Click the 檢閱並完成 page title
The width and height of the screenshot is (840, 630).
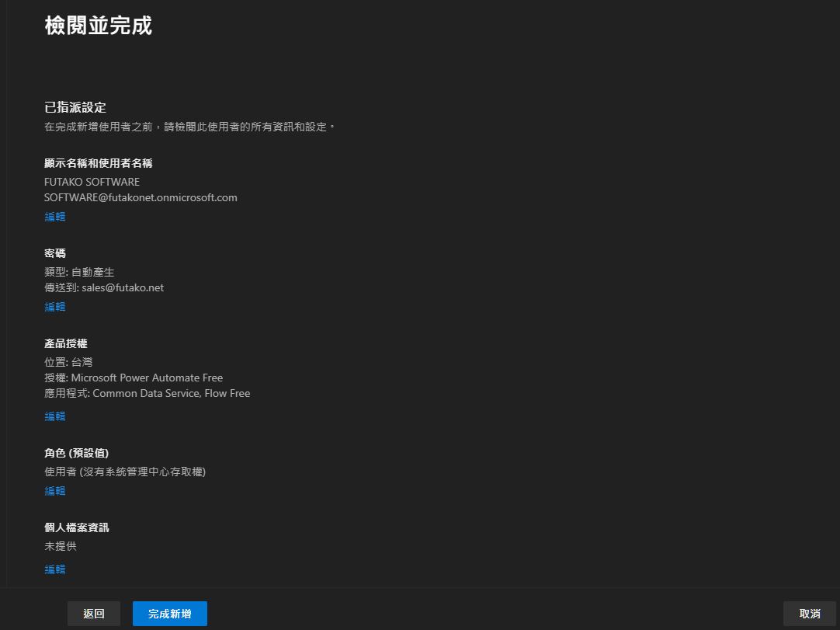(98, 26)
